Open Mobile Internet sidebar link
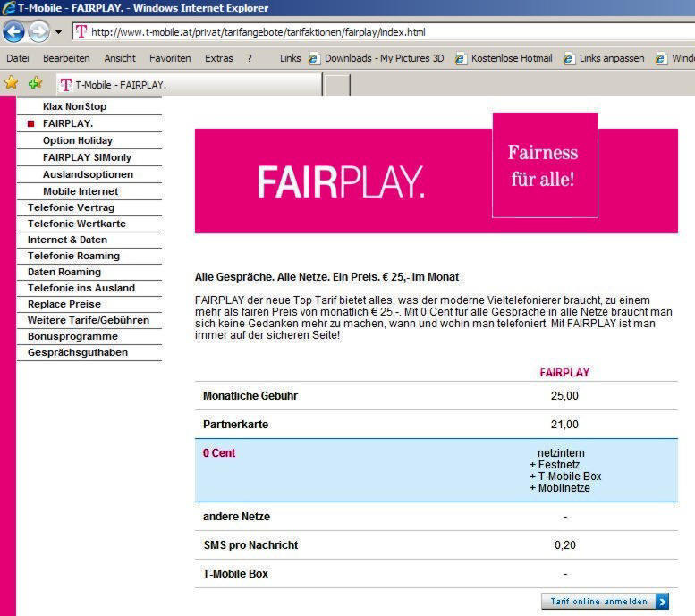Image resolution: width=695 pixels, height=616 pixels. pyautogui.click(x=81, y=191)
